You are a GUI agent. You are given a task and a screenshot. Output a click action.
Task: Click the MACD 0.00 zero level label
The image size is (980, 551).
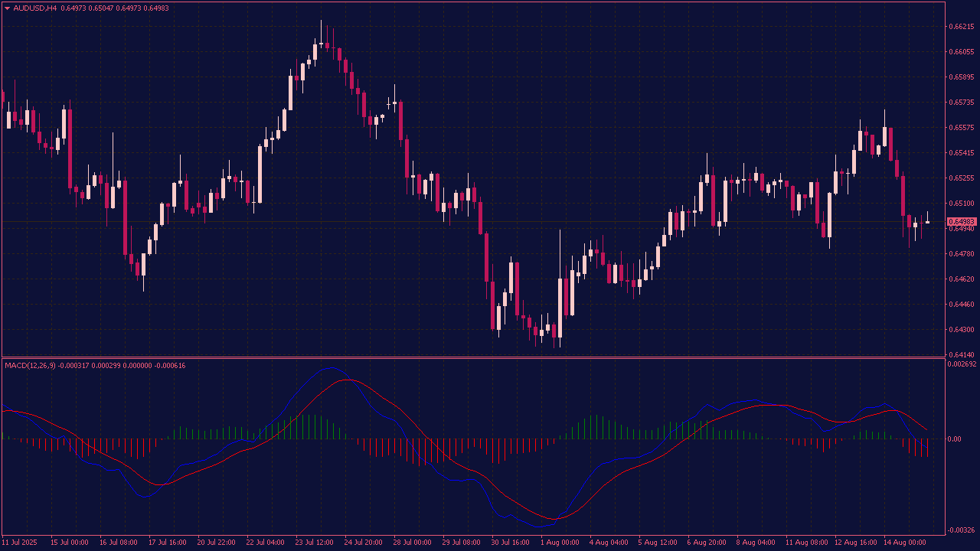(955, 439)
